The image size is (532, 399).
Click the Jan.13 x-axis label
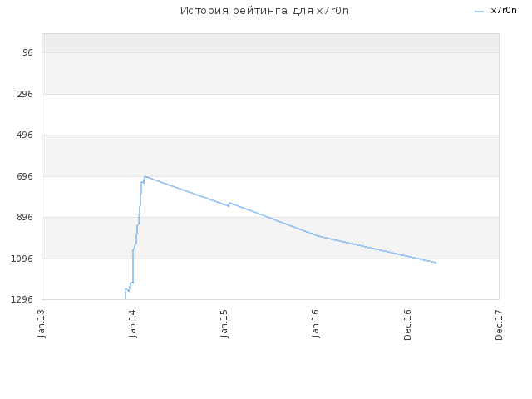click(42, 323)
